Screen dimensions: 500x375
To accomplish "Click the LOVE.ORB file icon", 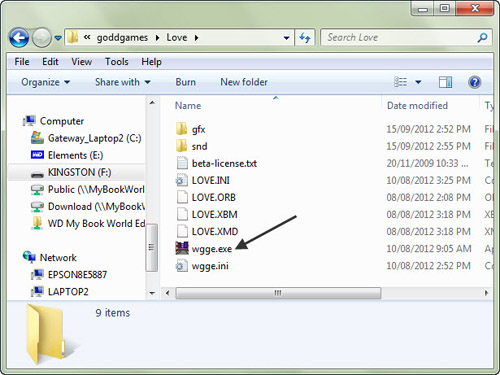I will point(182,197).
